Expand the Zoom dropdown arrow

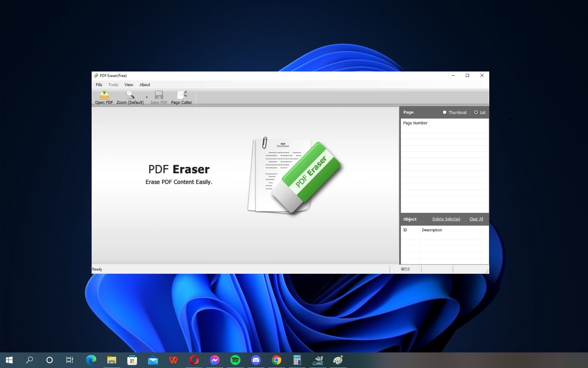click(147, 98)
